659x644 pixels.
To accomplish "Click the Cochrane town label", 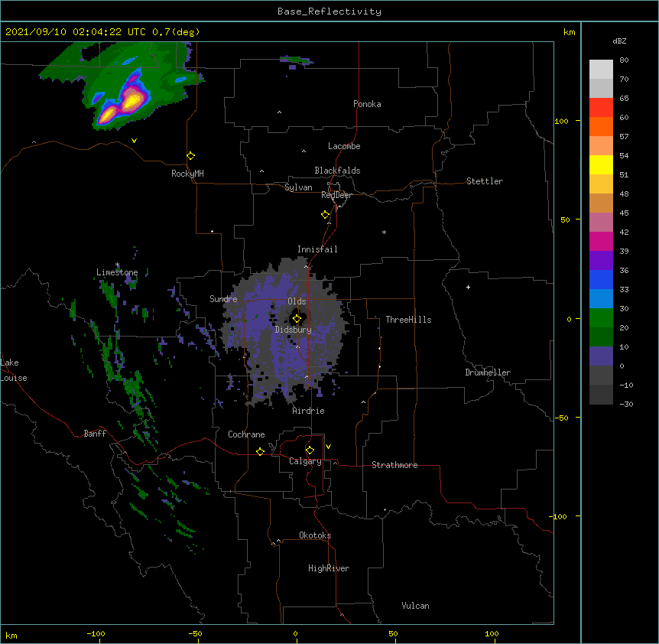I will pos(246,434).
